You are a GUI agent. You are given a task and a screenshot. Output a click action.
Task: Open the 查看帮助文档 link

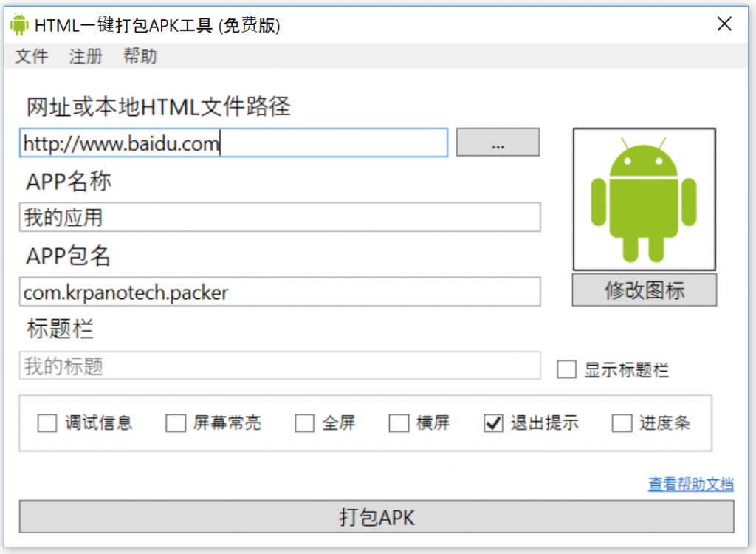click(690, 484)
